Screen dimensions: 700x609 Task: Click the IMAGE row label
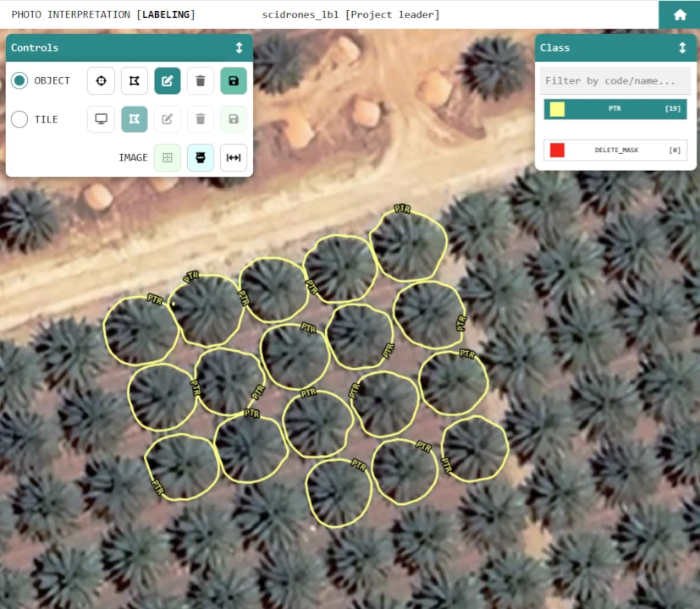(133, 157)
